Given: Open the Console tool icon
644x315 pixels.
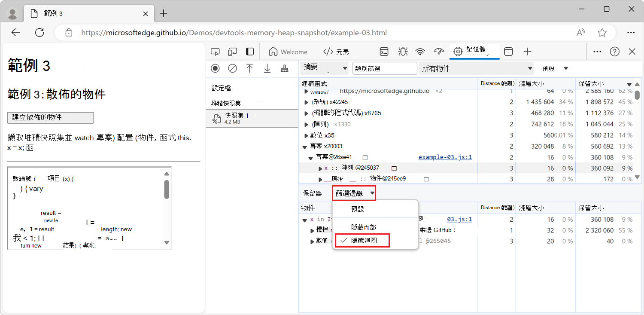Looking at the screenshot, I should 384,52.
